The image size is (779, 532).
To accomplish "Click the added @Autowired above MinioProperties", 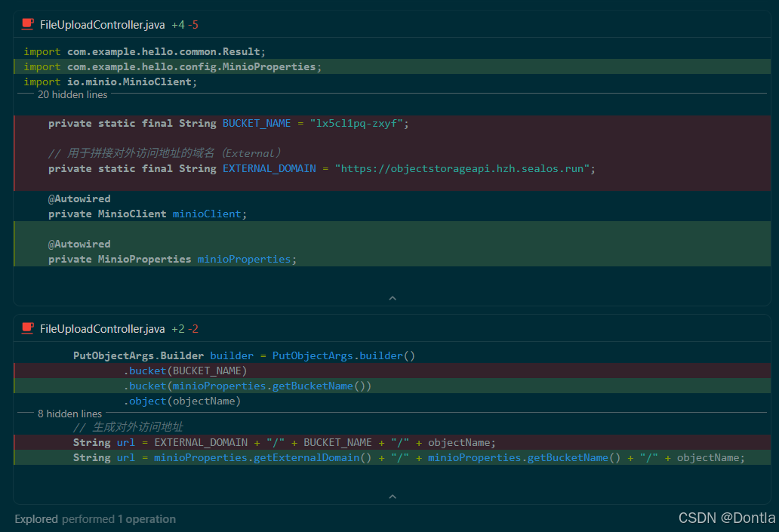I will (x=79, y=244).
